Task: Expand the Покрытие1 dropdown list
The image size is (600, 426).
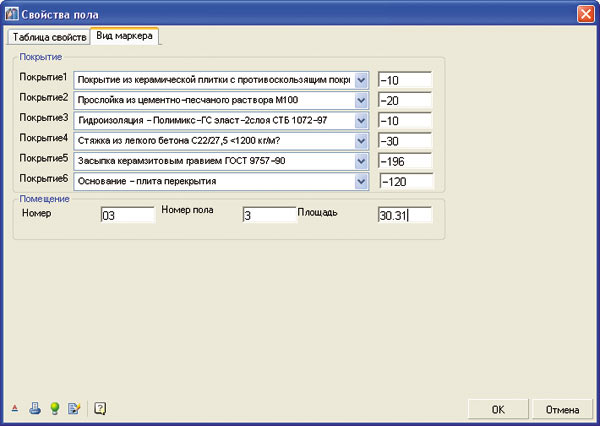Action: click(x=362, y=80)
